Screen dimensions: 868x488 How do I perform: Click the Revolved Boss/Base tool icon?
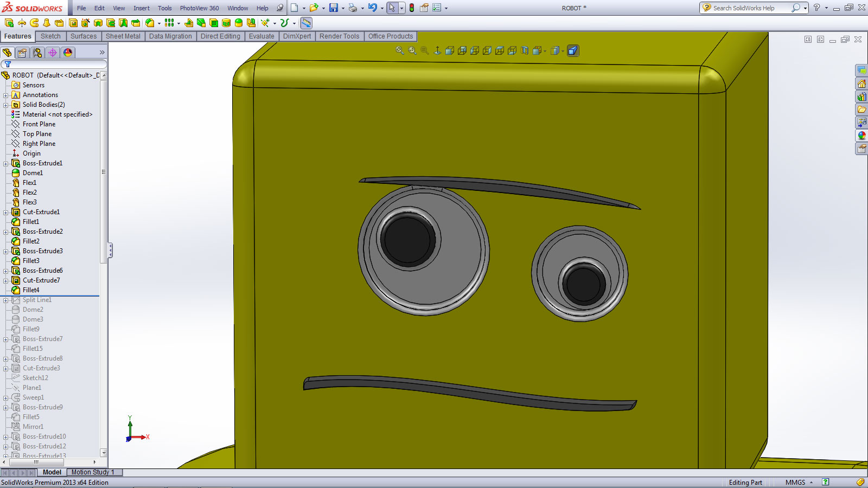pyautogui.click(x=22, y=23)
